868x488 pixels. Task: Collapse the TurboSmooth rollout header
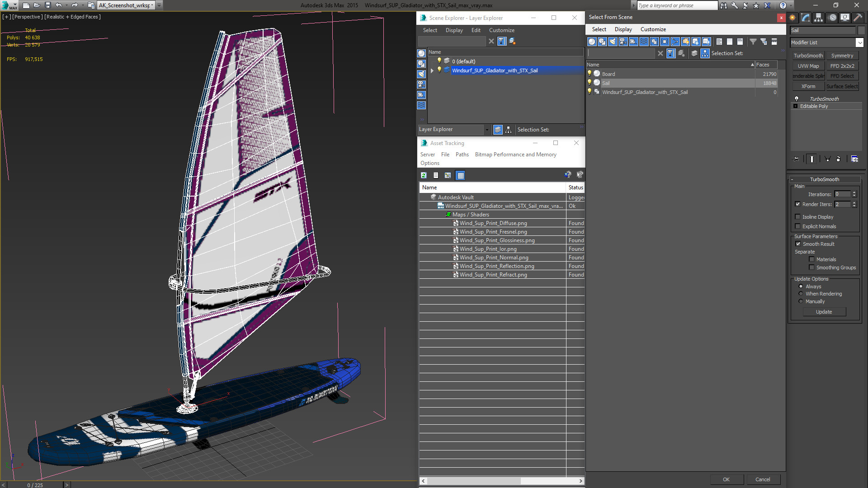825,179
